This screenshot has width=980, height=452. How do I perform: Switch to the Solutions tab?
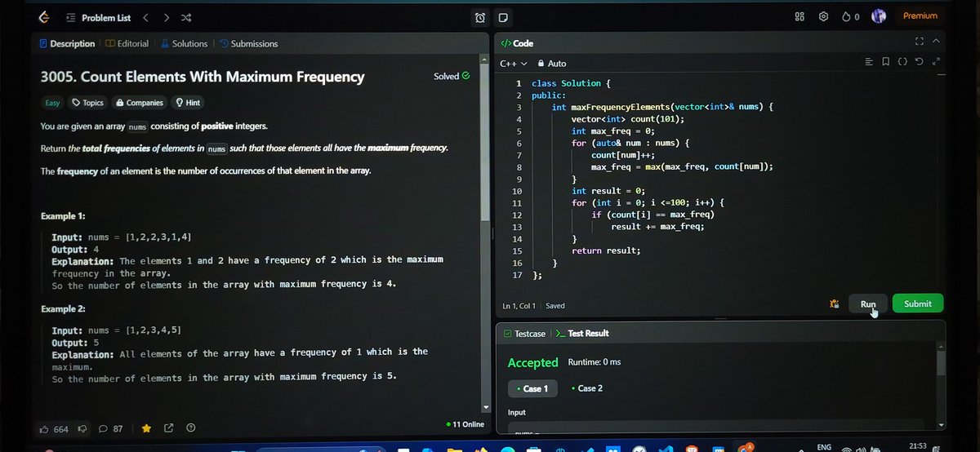point(185,44)
